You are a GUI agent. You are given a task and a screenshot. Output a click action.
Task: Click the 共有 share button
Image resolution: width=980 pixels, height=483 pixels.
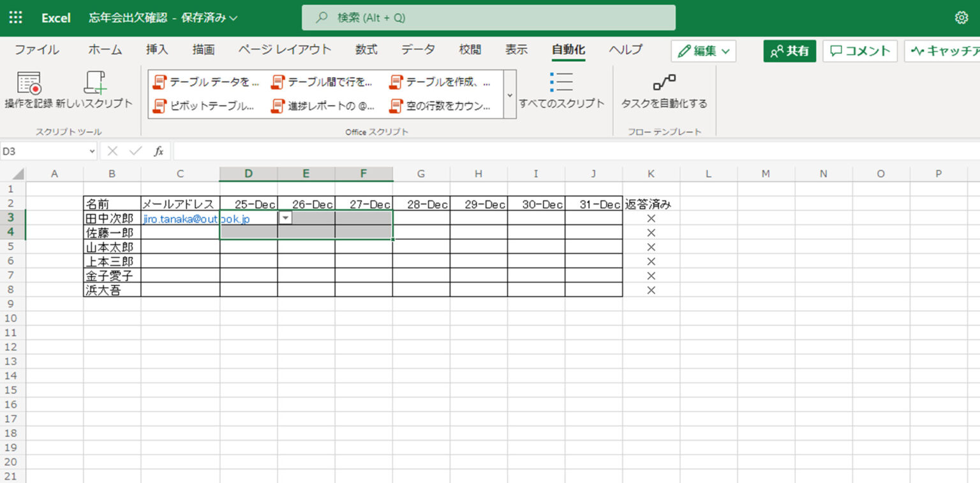click(x=789, y=51)
